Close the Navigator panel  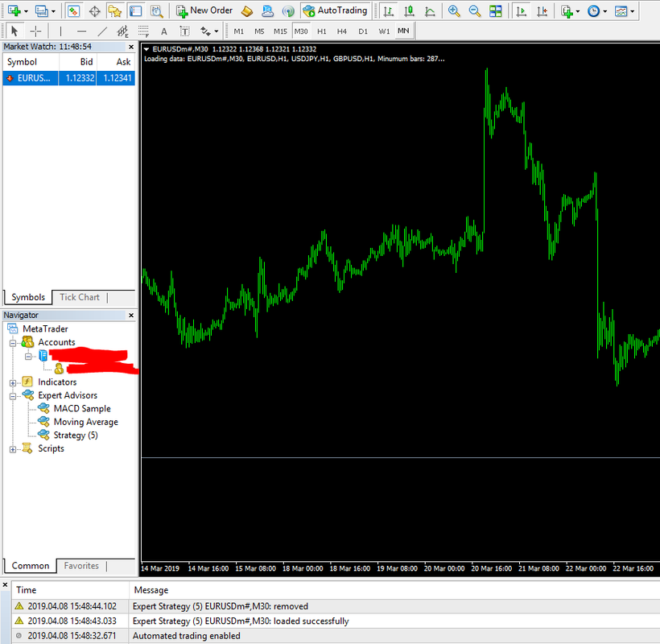pyautogui.click(x=131, y=316)
